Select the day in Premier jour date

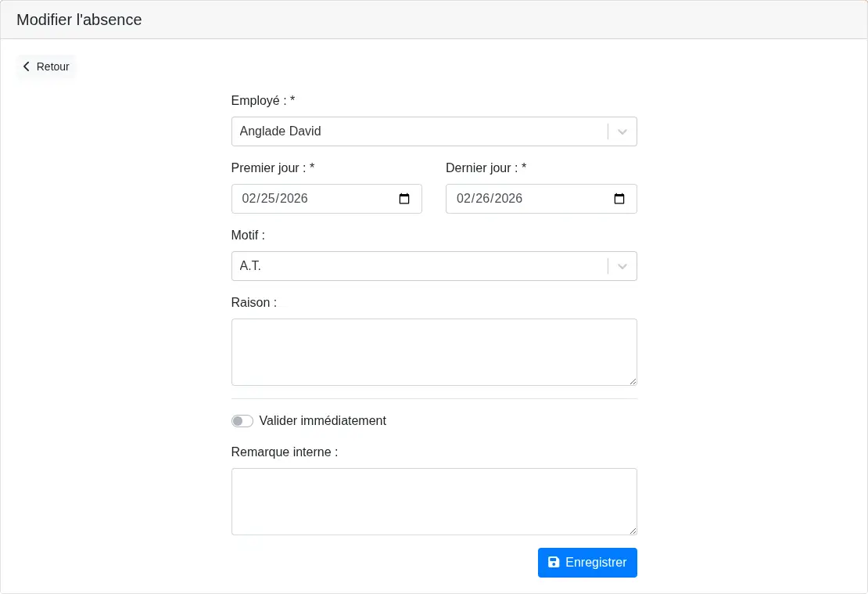pyautogui.click(x=268, y=199)
